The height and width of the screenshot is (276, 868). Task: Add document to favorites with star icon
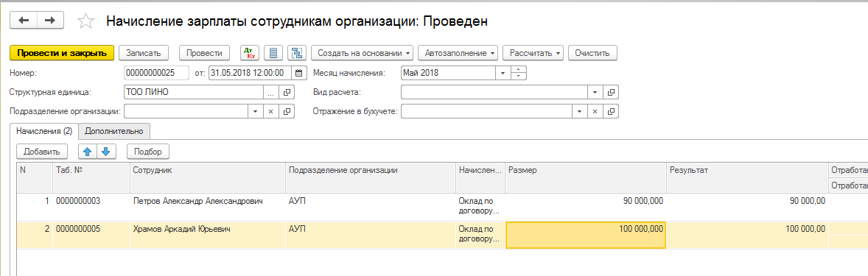coord(85,21)
